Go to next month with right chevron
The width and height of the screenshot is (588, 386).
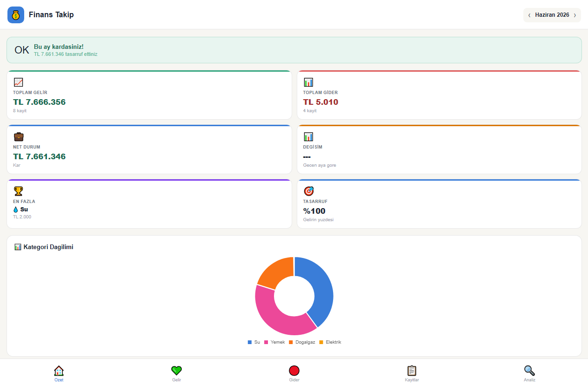pyautogui.click(x=575, y=15)
